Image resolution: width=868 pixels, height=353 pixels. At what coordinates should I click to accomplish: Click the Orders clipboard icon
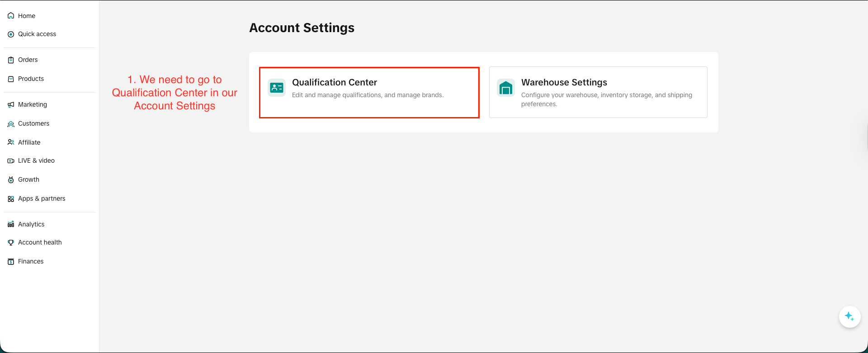click(x=11, y=60)
